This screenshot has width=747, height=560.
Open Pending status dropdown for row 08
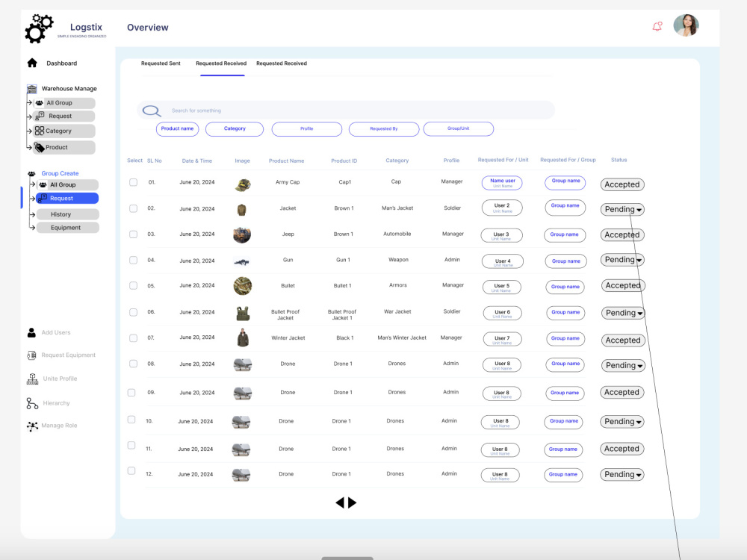click(624, 366)
